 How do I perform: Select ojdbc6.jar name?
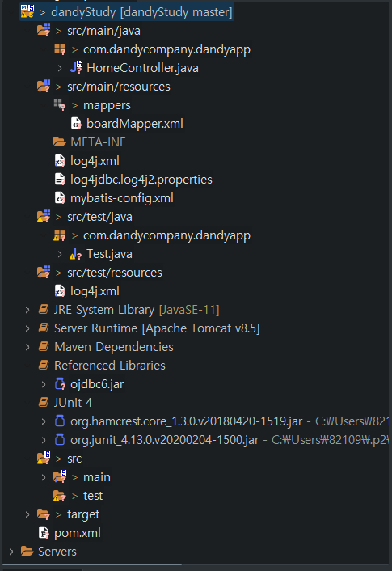(97, 384)
